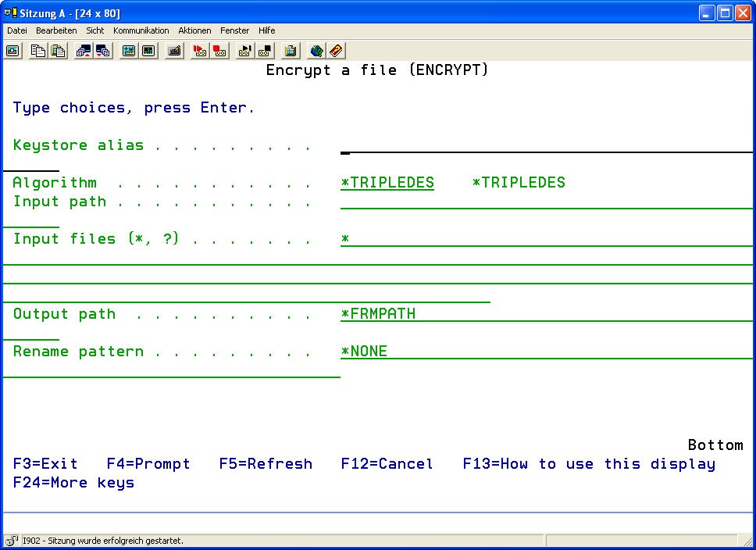Click the stop macro recording icon

220,51
